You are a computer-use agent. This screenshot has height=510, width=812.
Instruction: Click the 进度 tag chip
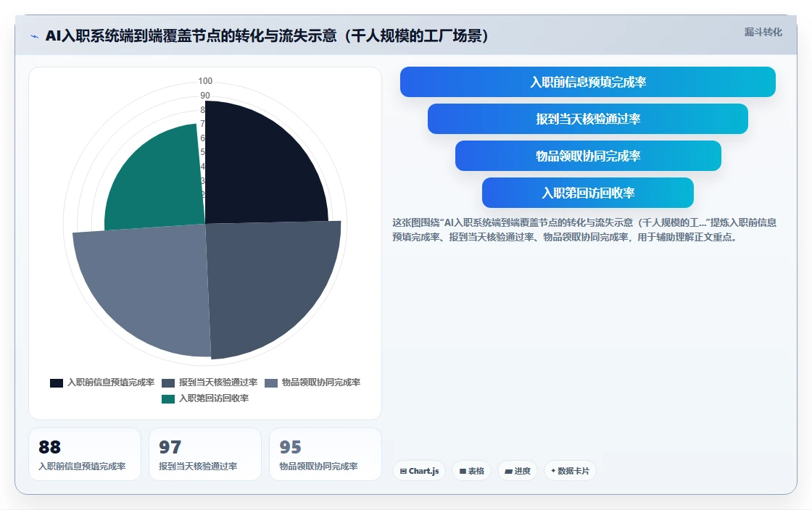coord(518,471)
